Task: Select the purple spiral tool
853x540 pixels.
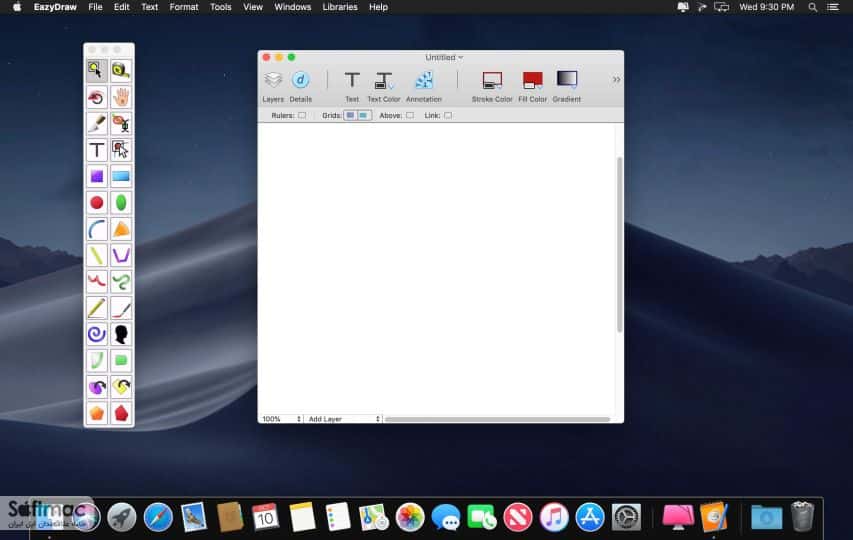Action: [x=97, y=333]
